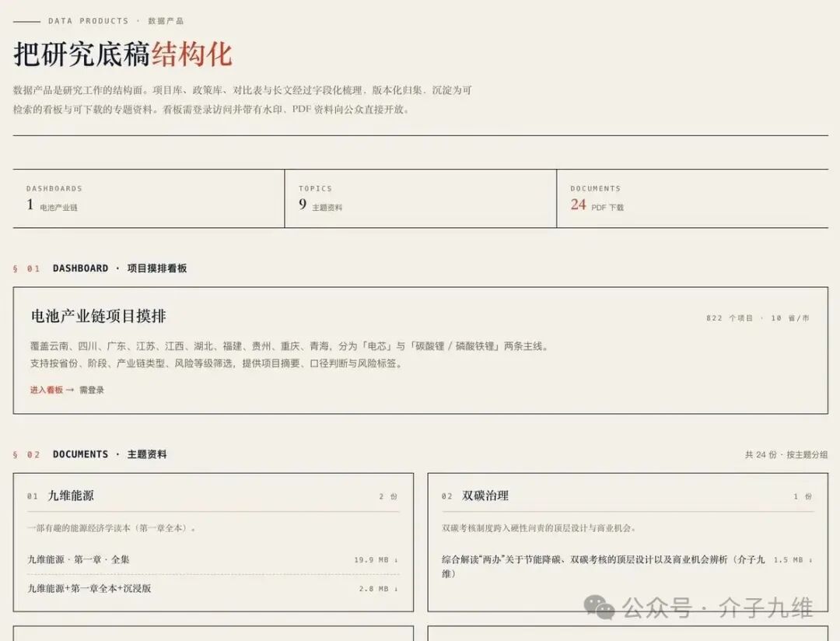Click the 822 个项目 · 10 省/市 count
This screenshot has width=840, height=641.
pyautogui.click(x=758, y=318)
